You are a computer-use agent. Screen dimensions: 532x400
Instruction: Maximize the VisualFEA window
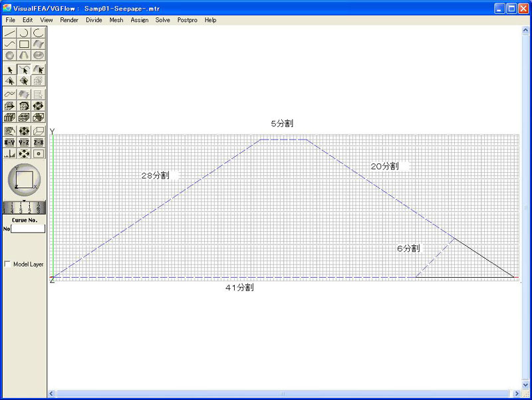[511, 9]
